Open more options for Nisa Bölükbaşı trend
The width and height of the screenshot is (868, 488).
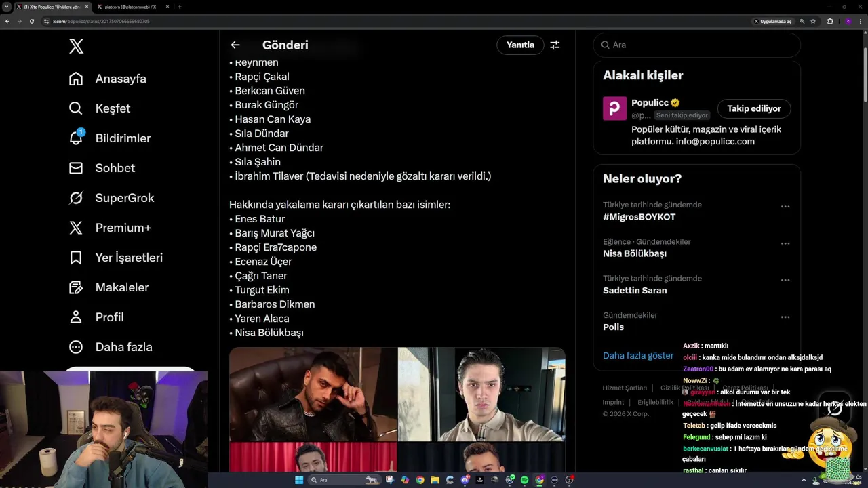click(785, 243)
